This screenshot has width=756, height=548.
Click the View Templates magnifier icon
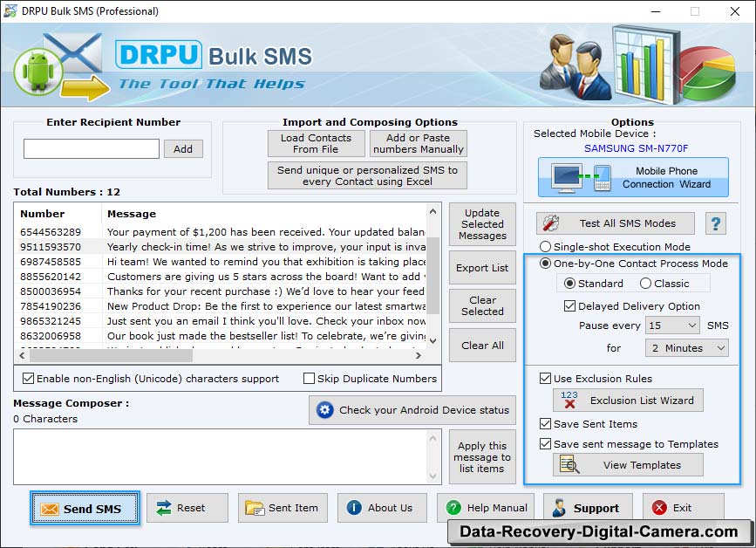[569, 464]
